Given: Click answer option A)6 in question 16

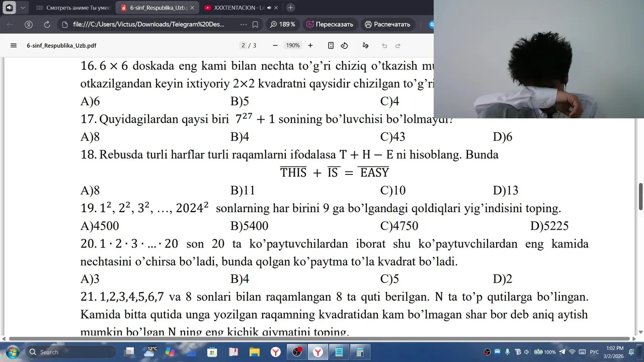Looking at the screenshot, I should 90,102.
